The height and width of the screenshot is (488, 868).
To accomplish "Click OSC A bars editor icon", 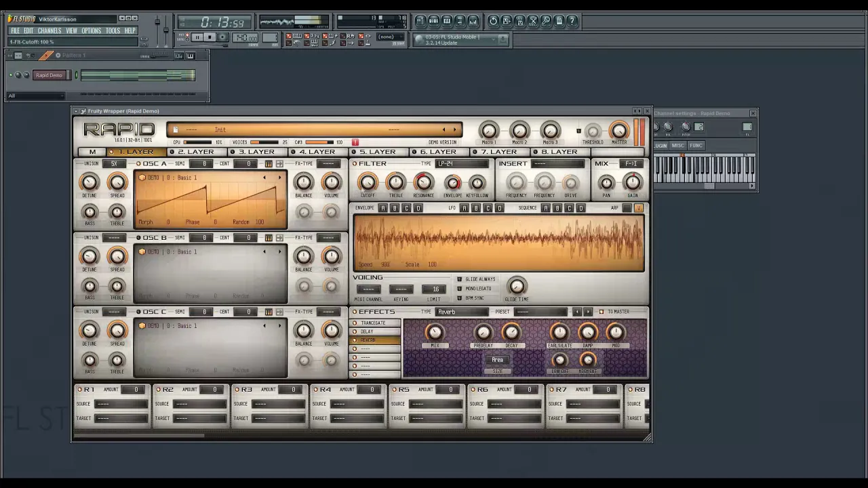I will pos(269,164).
